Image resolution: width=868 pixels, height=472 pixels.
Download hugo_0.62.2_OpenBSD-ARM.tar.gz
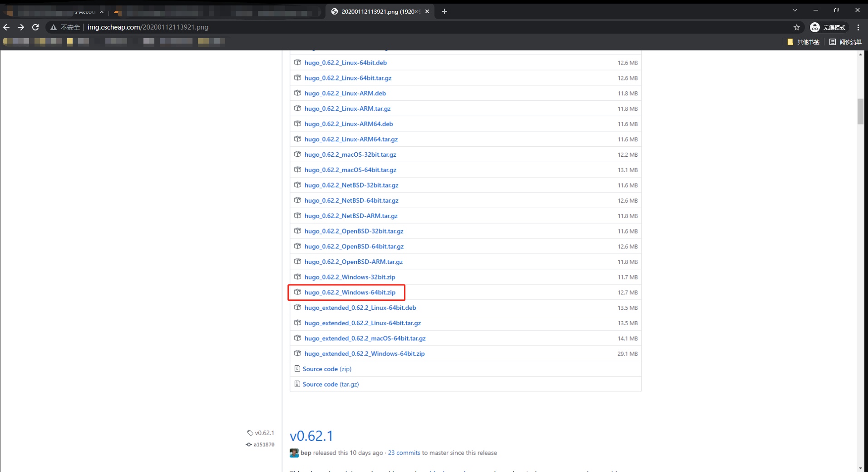tap(354, 262)
